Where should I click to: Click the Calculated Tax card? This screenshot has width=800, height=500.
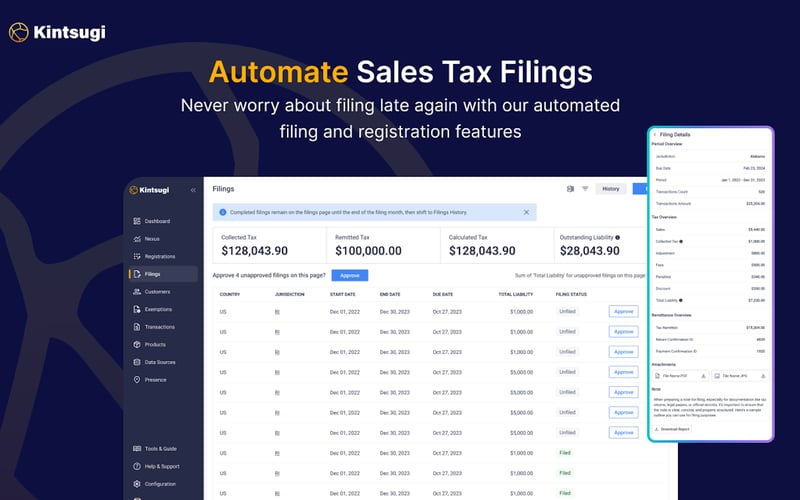coord(497,245)
